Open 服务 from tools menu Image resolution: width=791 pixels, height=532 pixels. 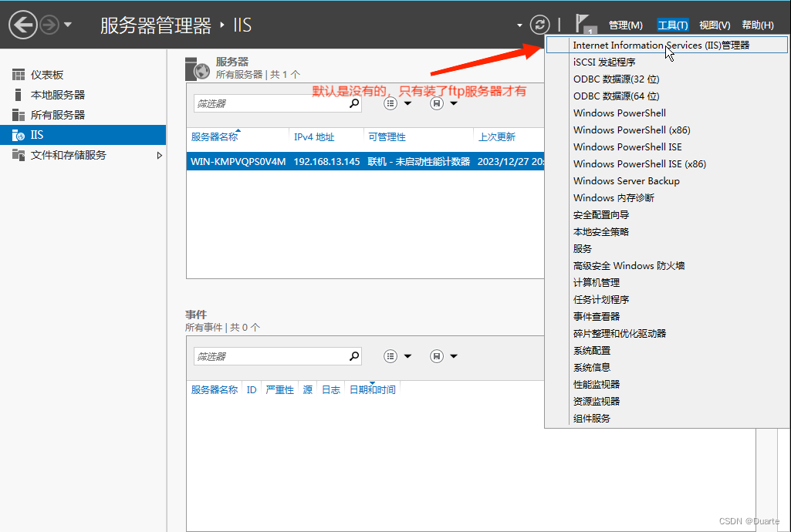pyautogui.click(x=667, y=249)
